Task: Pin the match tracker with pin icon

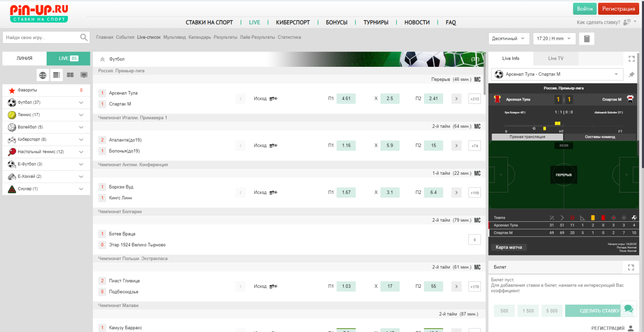Action: click(632, 74)
